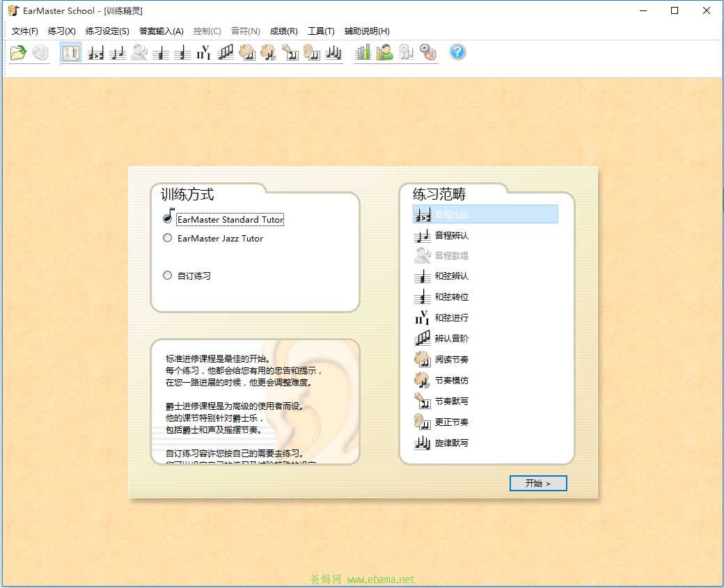Launch rhythm imitation from the toolbar
The image size is (724, 588).
click(x=268, y=53)
